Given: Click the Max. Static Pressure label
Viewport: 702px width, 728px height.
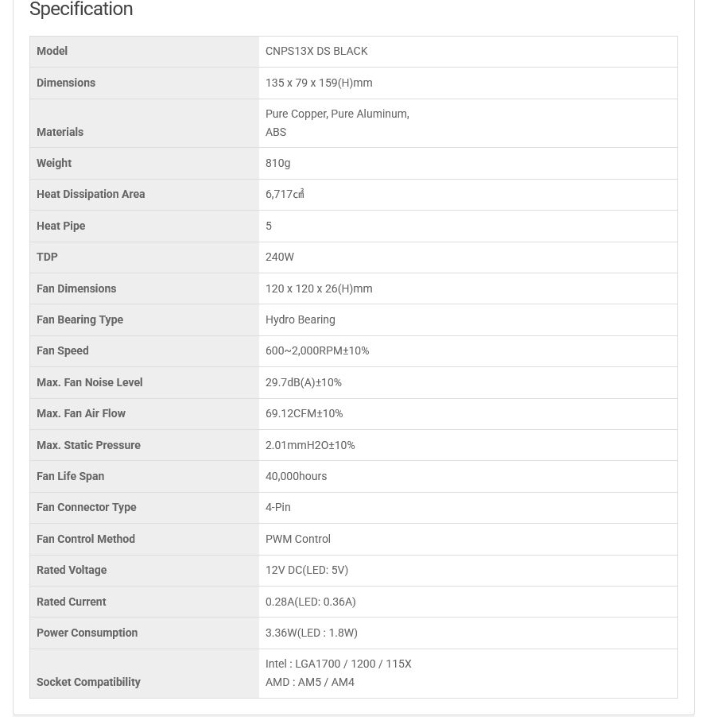Looking at the screenshot, I should tap(88, 445).
